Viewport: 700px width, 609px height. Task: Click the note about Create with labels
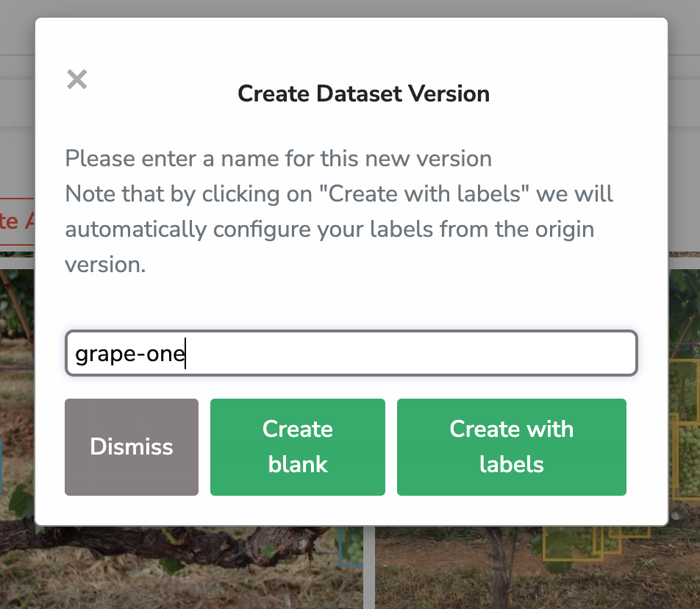pyautogui.click(x=339, y=229)
